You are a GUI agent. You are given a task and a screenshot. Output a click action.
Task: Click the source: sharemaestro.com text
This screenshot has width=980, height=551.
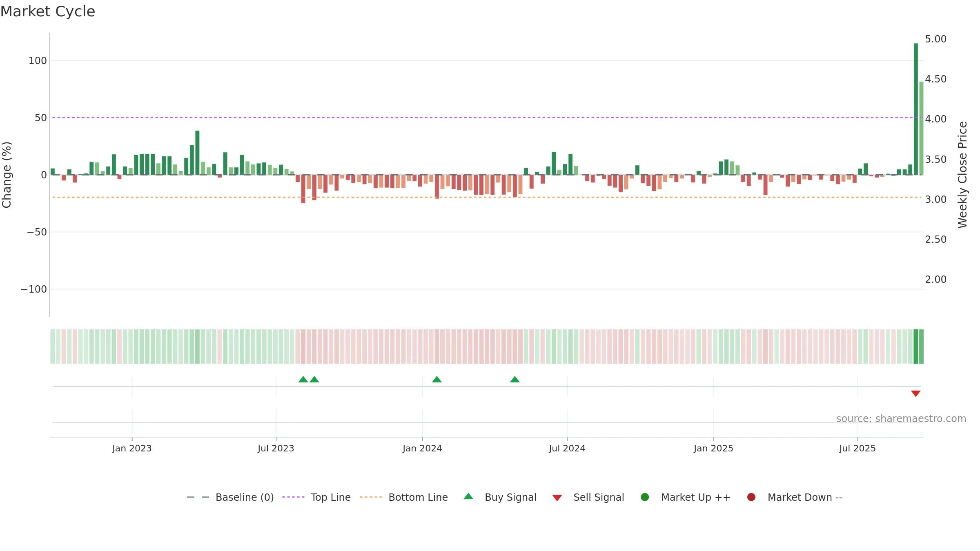click(901, 418)
